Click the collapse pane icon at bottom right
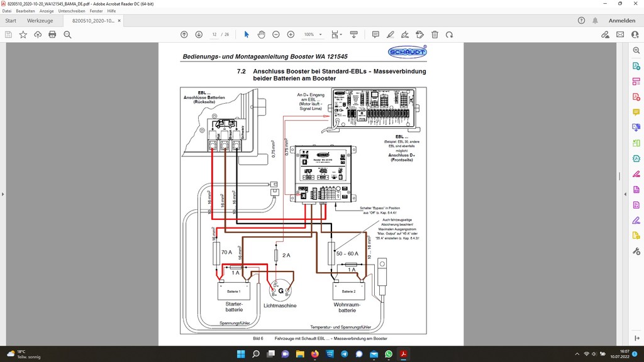Image resolution: width=644 pixels, height=362 pixels. pos(636,338)
